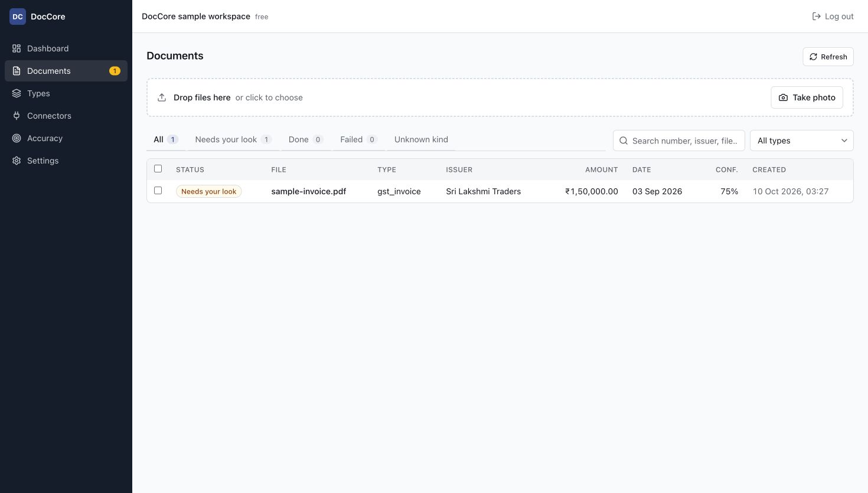868x493 pixels.
Task: Check the sample-invoice.pdf row checkbox
Action: coord(158,191)
